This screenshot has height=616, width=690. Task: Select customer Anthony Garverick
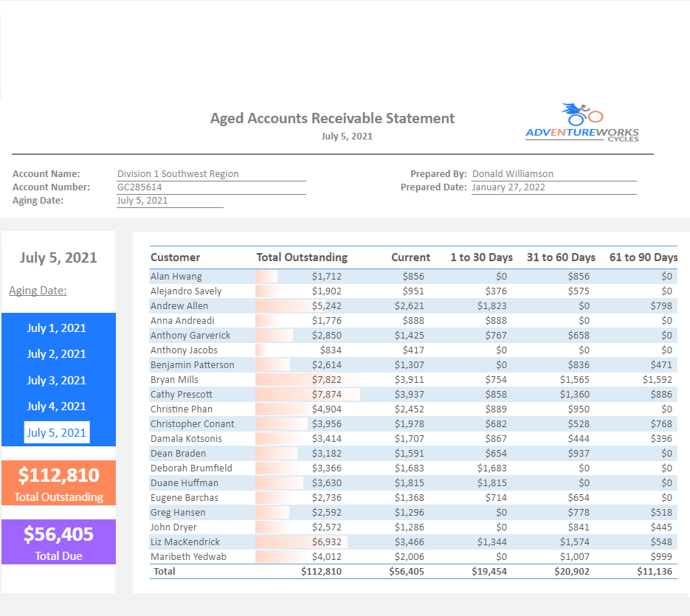click(x=190, y=335)
